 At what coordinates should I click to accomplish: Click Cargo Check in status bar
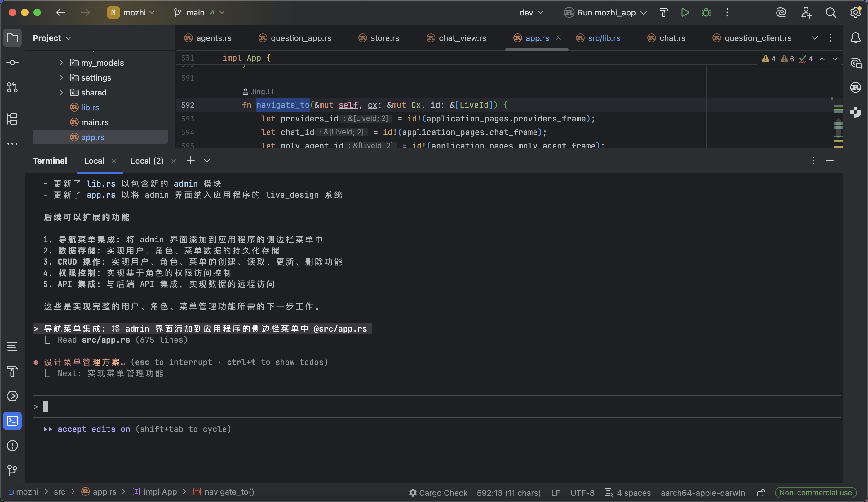click(x=438, y=493)
